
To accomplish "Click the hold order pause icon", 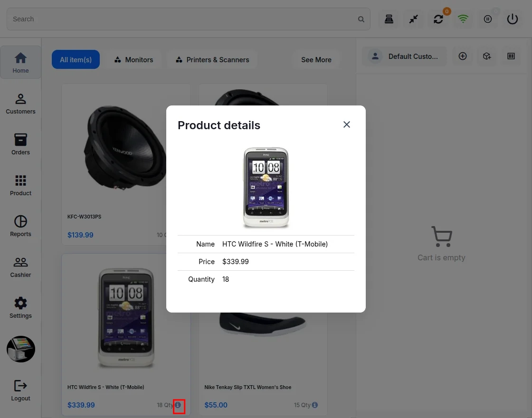I will pos(487,19).
